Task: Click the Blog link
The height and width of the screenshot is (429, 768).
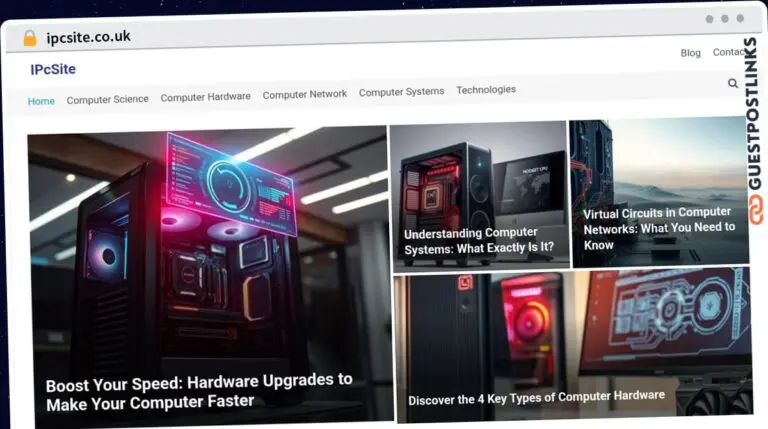Action: tap(690, 53)
